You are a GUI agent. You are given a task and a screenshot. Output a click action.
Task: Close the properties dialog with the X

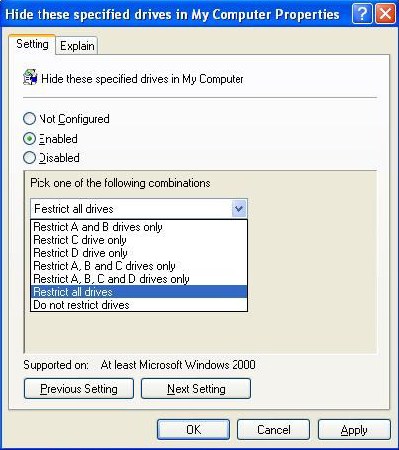pyautogui.click(x=385, y=14)
